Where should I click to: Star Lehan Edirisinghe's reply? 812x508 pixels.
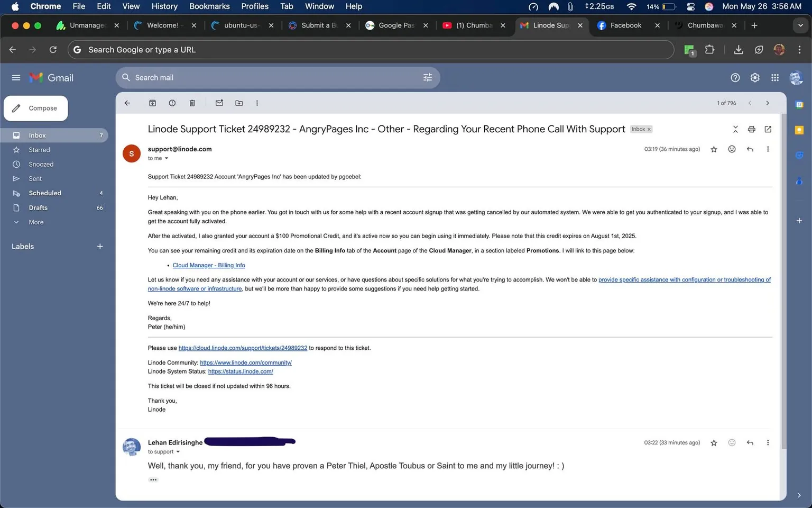pos(714,442)
